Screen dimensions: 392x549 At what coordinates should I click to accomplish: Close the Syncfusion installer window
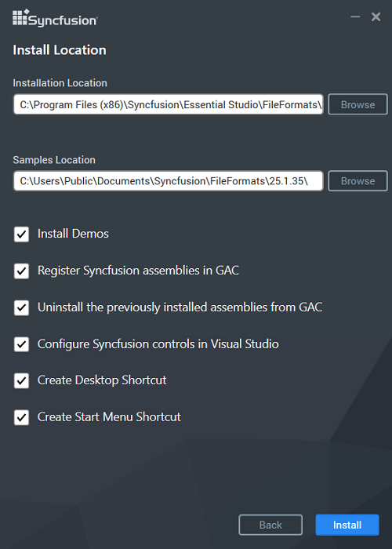[376, 16]
